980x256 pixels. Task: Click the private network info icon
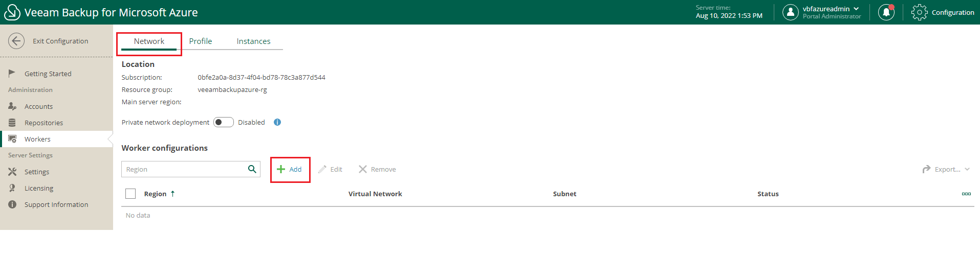tap(277, 122)
